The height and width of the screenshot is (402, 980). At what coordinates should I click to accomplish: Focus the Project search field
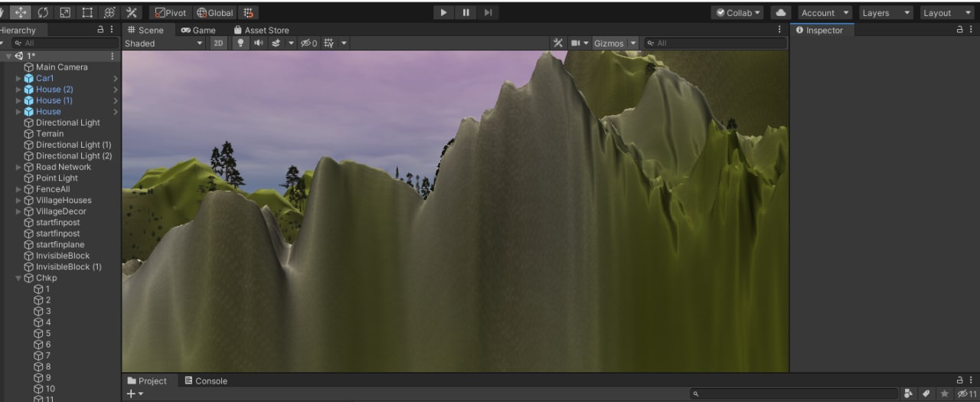pos(792,394)
